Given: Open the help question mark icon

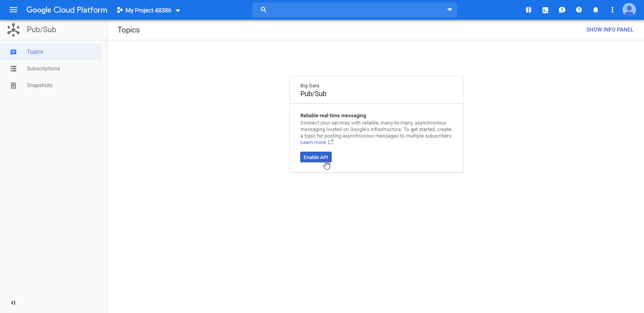Looking at the screenshot, I should [x=579, y=10].
